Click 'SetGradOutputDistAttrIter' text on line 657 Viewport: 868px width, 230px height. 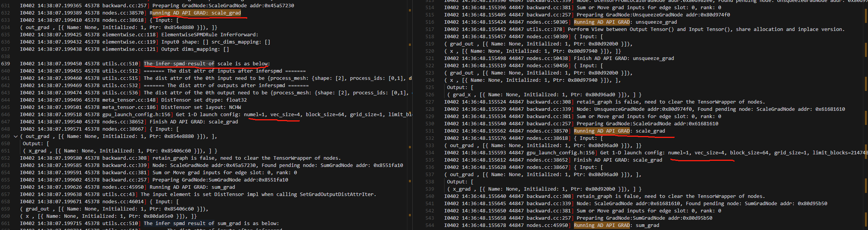pyautogui.click(x=336, y=194)
